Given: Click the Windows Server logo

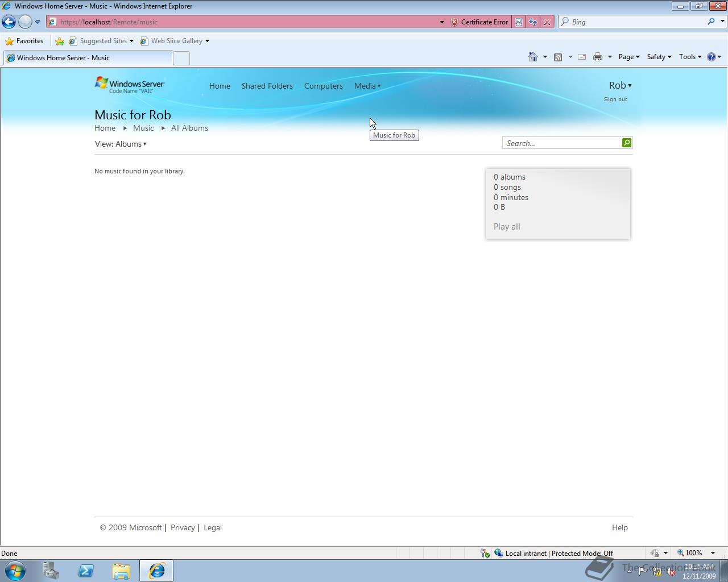Looking at the screenshot, I should tap(130, 85).
